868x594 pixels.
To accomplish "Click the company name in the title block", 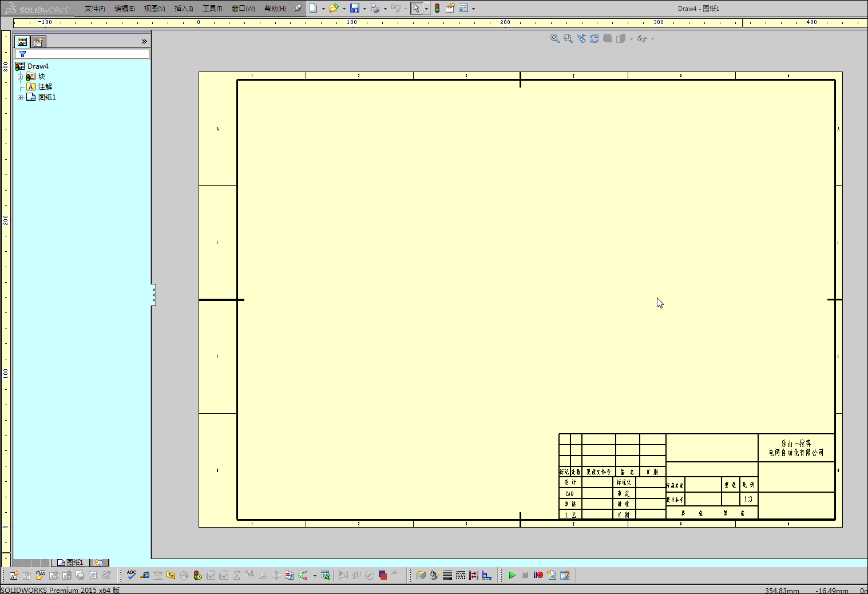I will [796, 448].
